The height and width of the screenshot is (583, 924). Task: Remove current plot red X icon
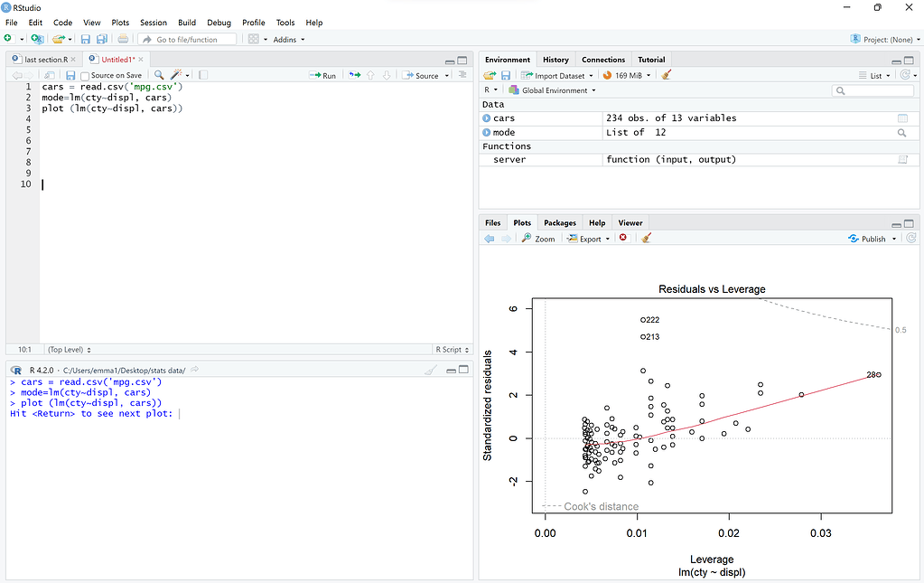(x=623, y=238)
